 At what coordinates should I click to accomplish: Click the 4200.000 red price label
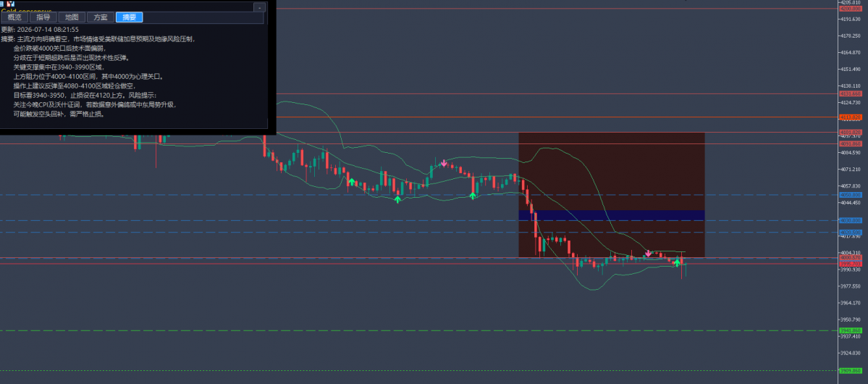pos(851,9)
